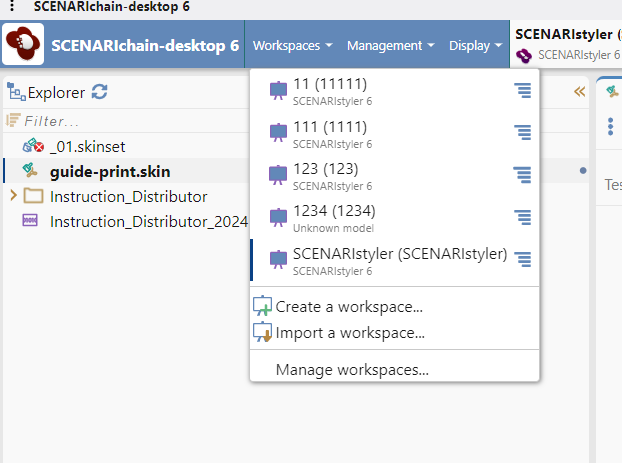Select the Instruction_Distributor folder
The image size is (622, 463).
(x=128, y=196)
